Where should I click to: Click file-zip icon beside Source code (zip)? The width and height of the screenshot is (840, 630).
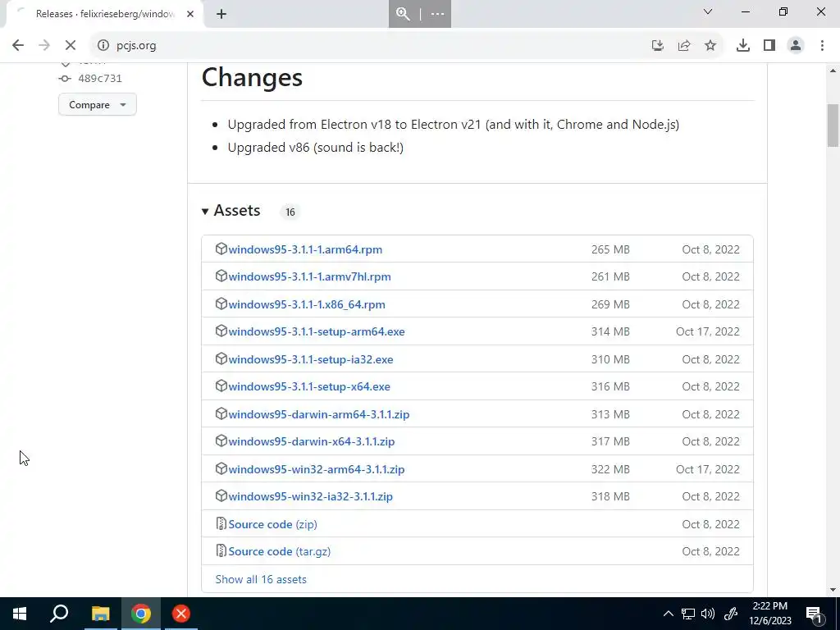tap(221, 523)
